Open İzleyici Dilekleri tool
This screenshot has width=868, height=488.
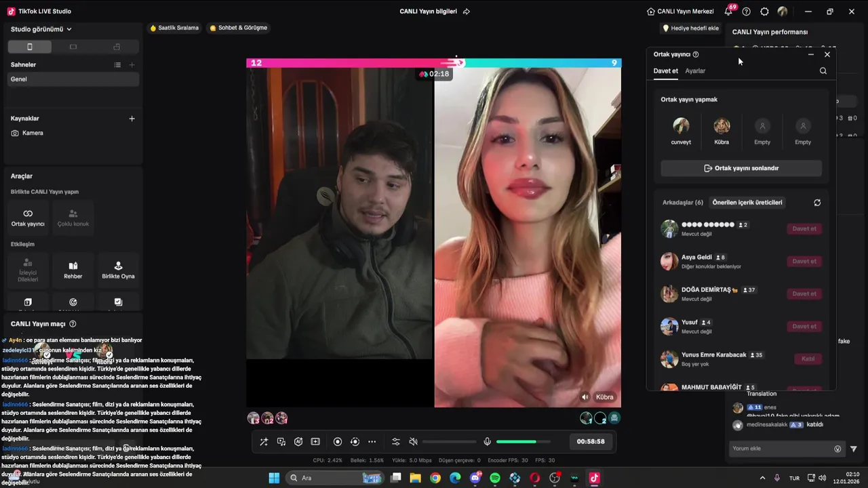28,270
